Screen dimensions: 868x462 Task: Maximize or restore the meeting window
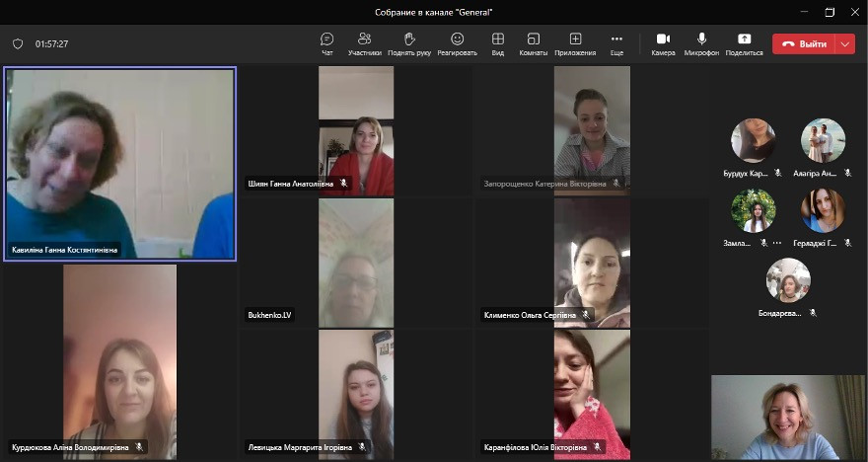pyautogui.click(x=830, y=12)
